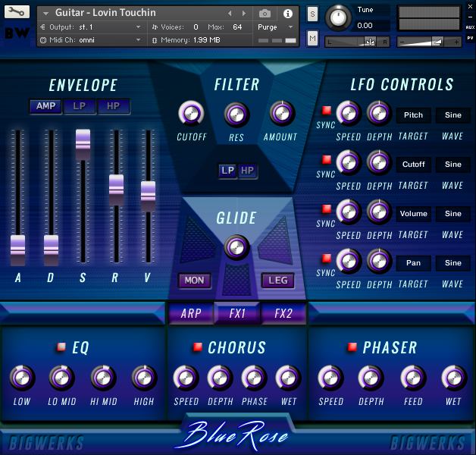The image size is (476, 455).
Task: Click the Pitch LFO SPEED knob
Action: (349, 114)
